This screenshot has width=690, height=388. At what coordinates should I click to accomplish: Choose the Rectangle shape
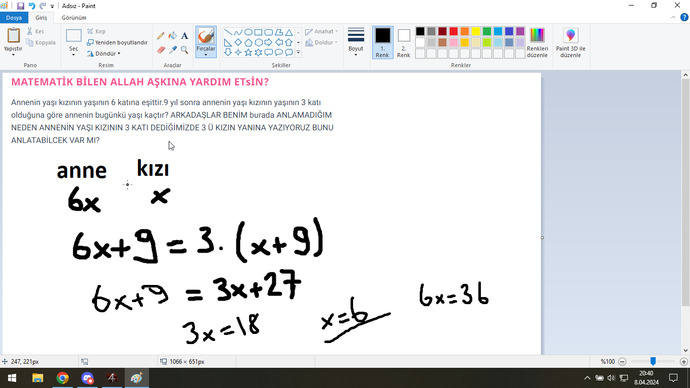258,33
